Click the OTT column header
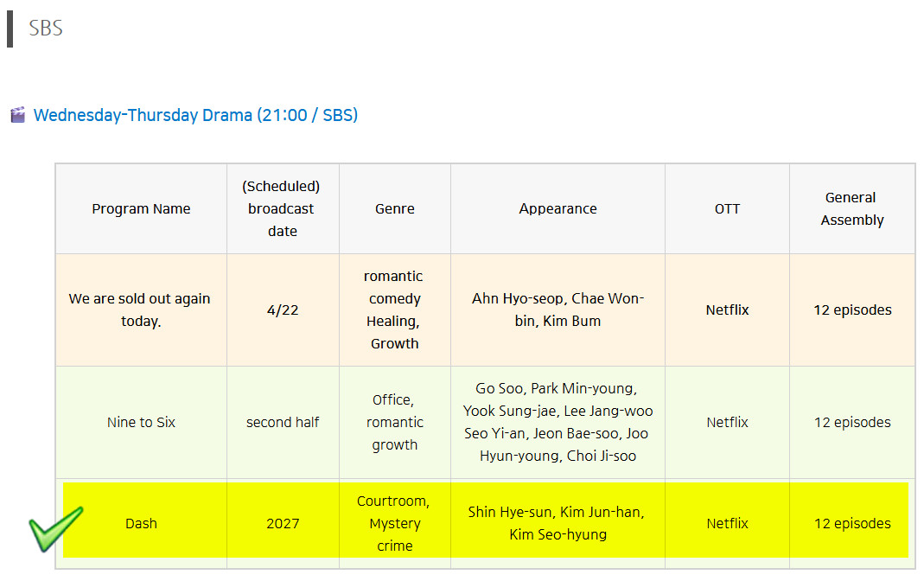Image resolution: width=924 pixels, height=581 pixels. (x=727, y=208)
